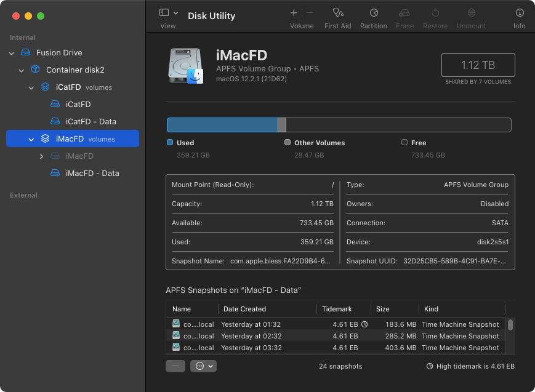
Task: Collapse the Fusion Drive tree item
Action: [x=12, y=53]
